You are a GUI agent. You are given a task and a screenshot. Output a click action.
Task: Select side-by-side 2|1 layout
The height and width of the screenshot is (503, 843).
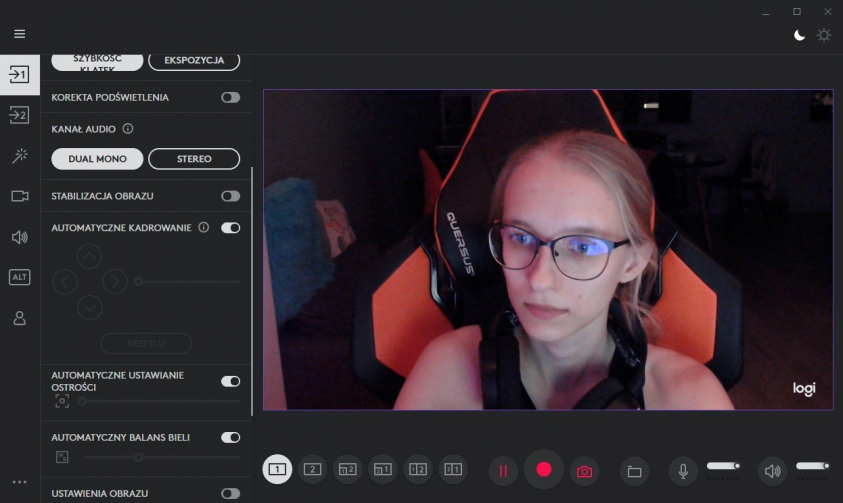click(453, 469)
